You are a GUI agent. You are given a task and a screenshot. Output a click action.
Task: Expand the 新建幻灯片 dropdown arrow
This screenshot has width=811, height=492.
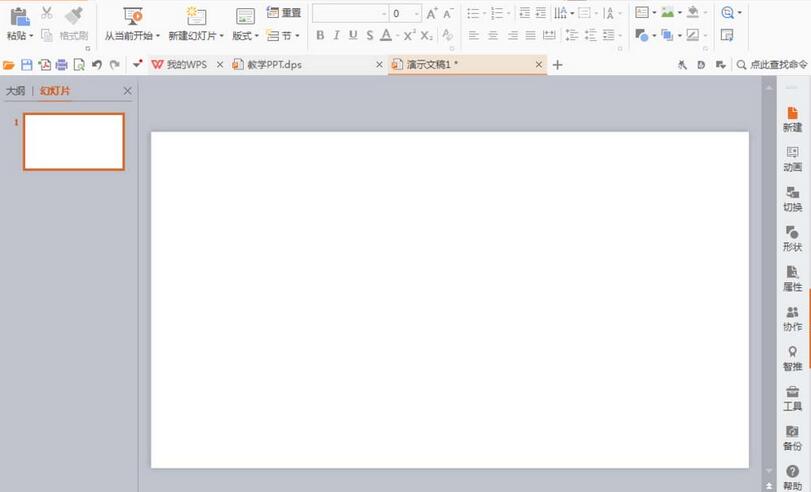point(221,36)
